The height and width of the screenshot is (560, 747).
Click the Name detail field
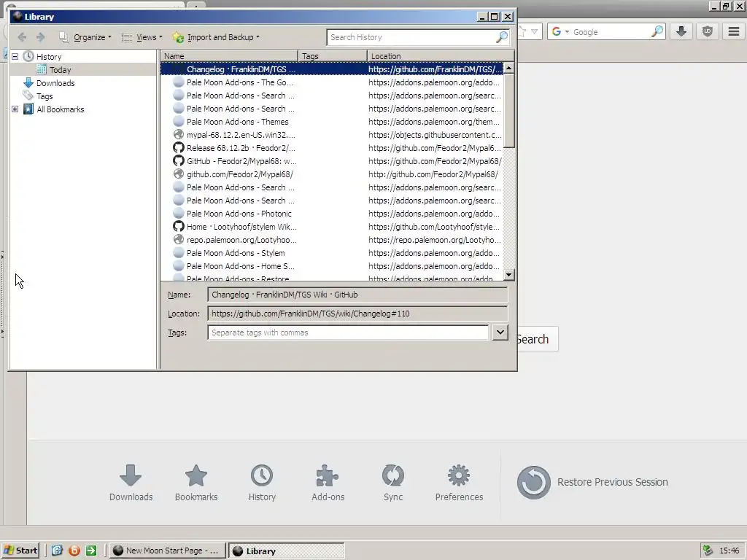pyautogui.click(x=357, y=295)
